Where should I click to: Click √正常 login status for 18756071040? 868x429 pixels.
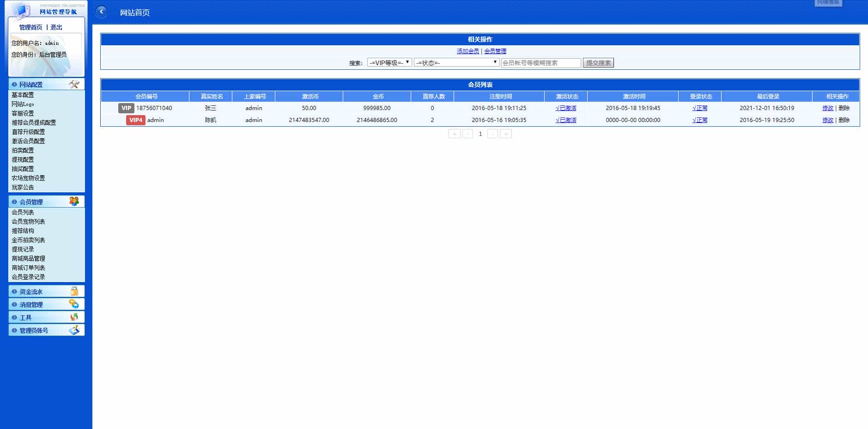[700, 108]
